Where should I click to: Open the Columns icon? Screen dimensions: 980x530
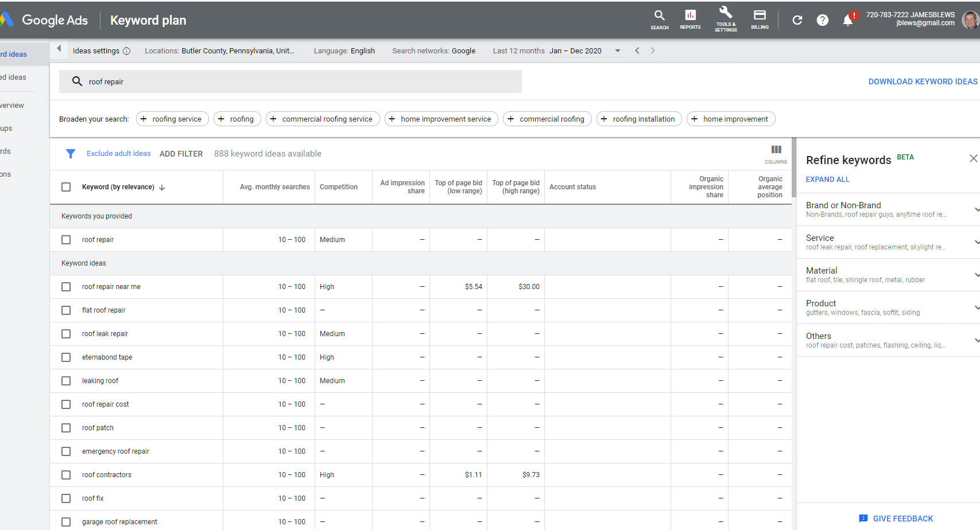coord(776,154)
